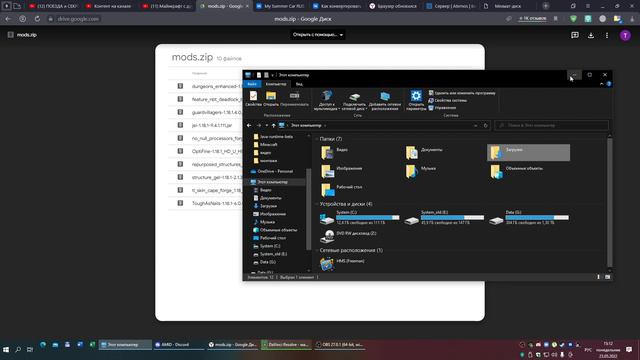Open the Свойства (Properties) ribbon icon
Image resolution: width=640 pixels, height=360 pixels.
253,99
